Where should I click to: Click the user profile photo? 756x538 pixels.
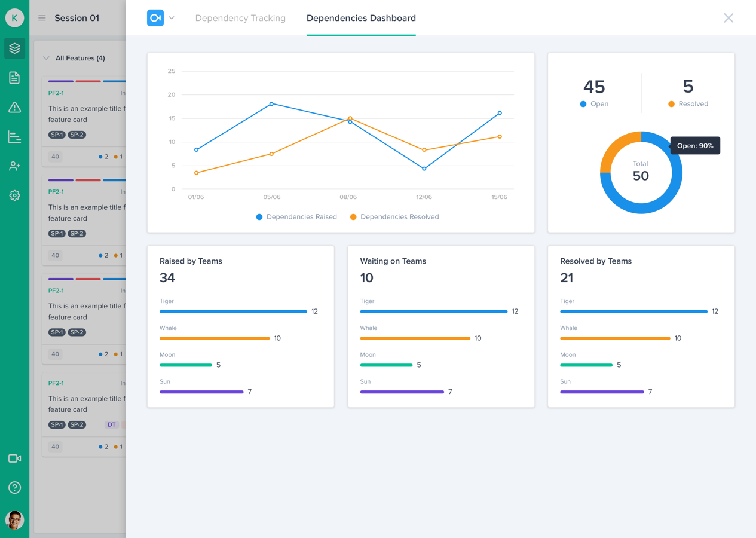[x=14, y=519]
